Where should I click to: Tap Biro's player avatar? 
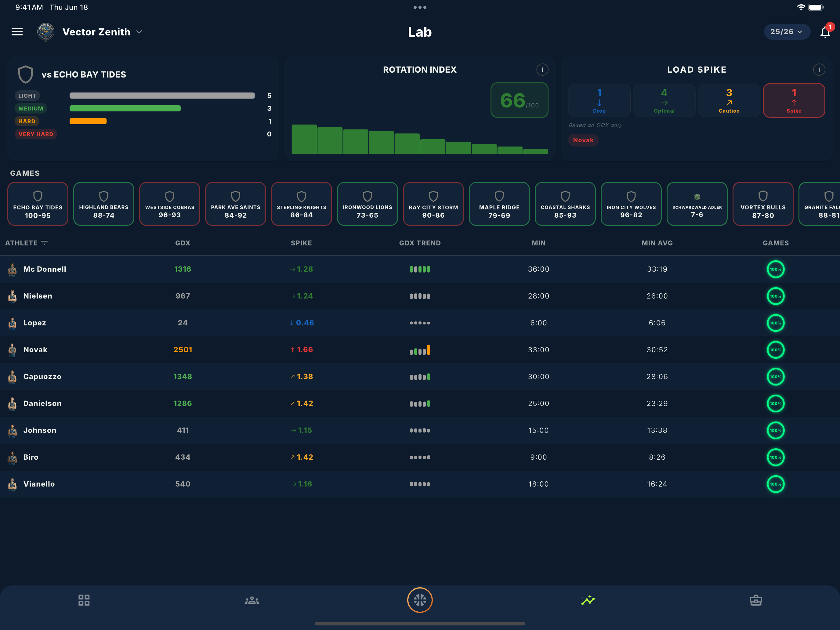pos(13,457)
